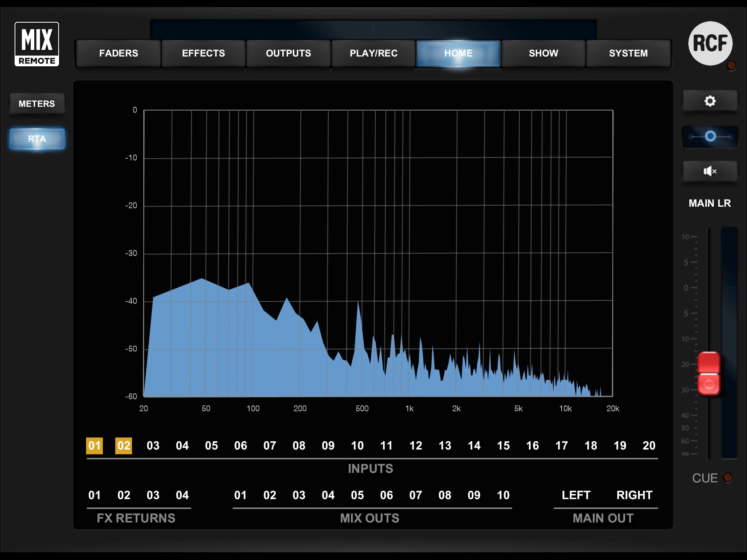
Task: Deselect highlighted input 02
Action: (124, 446)
